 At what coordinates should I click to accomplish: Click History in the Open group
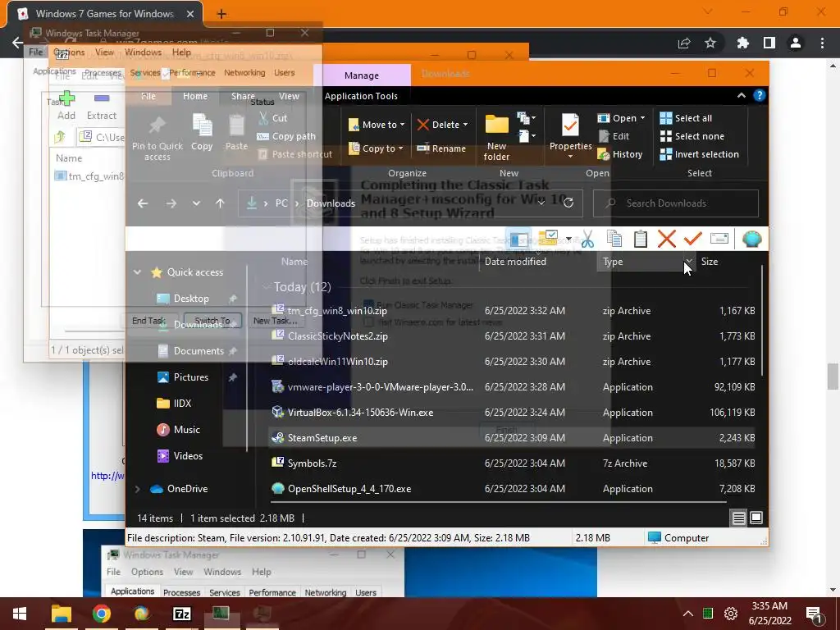point(620,154)
